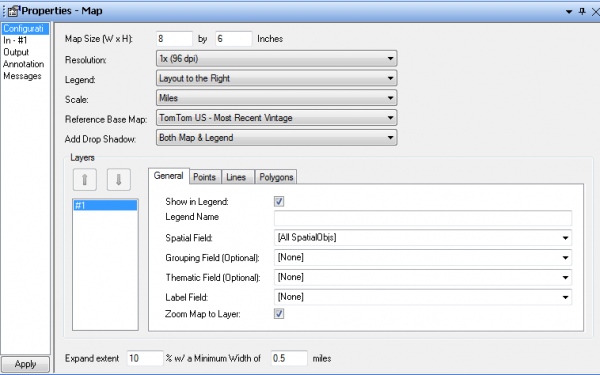
Task: Open the window position dropdown arrow in title bar
Action: (x=569, y=12)
